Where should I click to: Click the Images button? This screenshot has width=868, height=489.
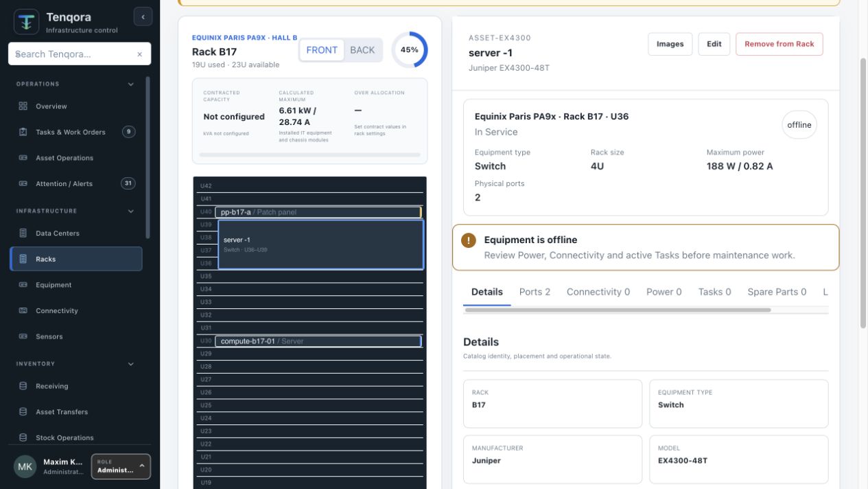pyautogui.click(x=670, y=44)
